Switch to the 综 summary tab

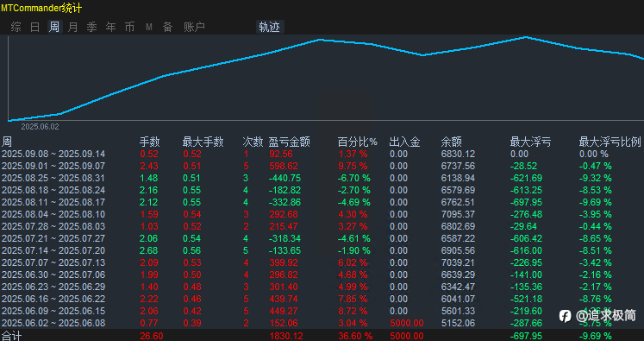click(x=16, y=27)
